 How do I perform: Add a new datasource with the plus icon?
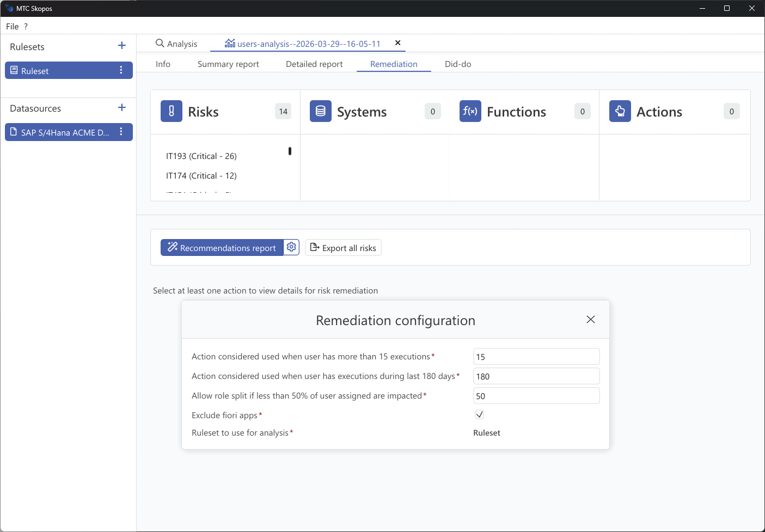point(121,107)
